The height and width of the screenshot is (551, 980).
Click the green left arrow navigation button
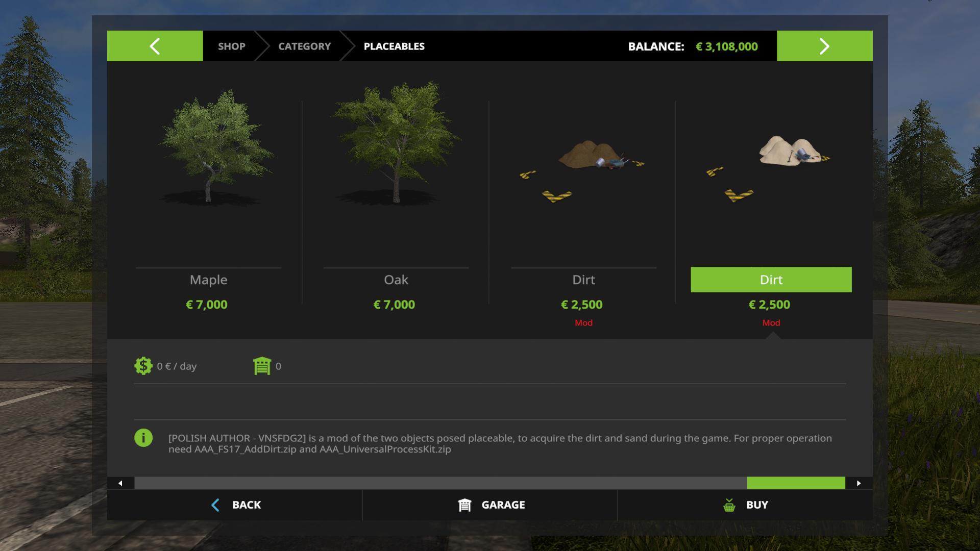coord(155,46)
